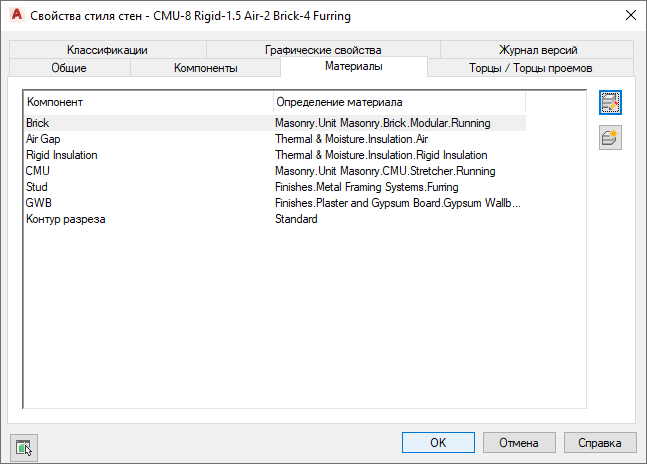Click the AutoCAD logo in title bar

click(x=15, y=16)
